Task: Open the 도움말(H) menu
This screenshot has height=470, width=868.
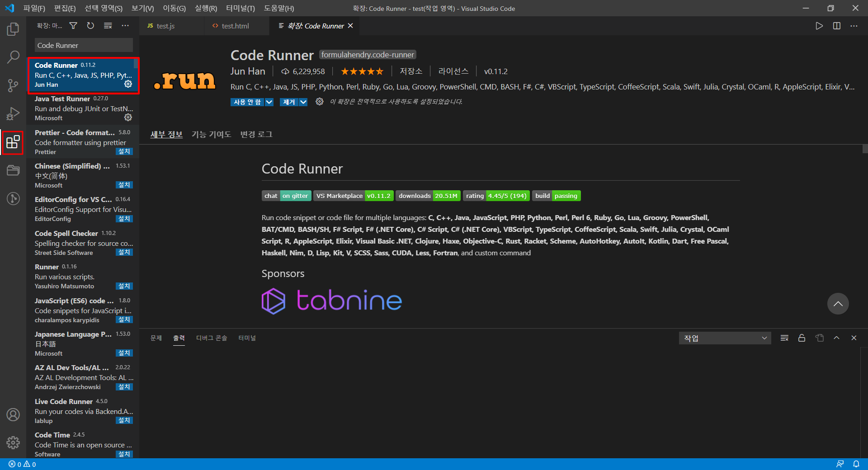Action: tap(279, 8)
